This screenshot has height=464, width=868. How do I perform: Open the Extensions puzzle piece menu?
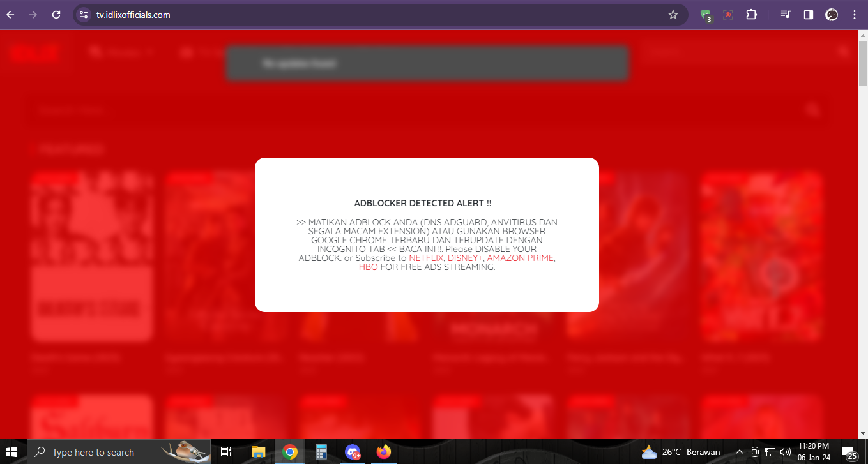751,15
